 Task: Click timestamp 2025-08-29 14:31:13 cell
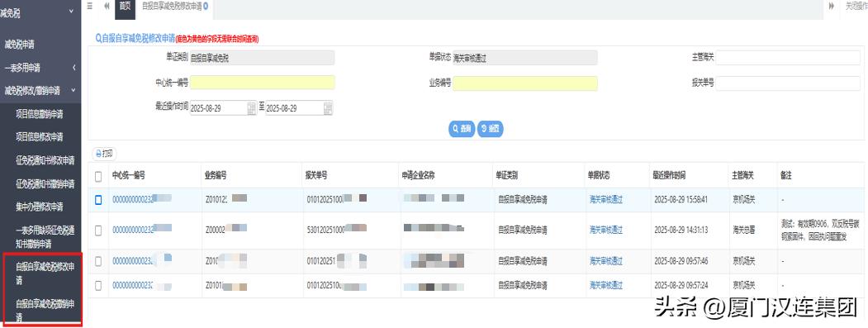coord(681,230)
